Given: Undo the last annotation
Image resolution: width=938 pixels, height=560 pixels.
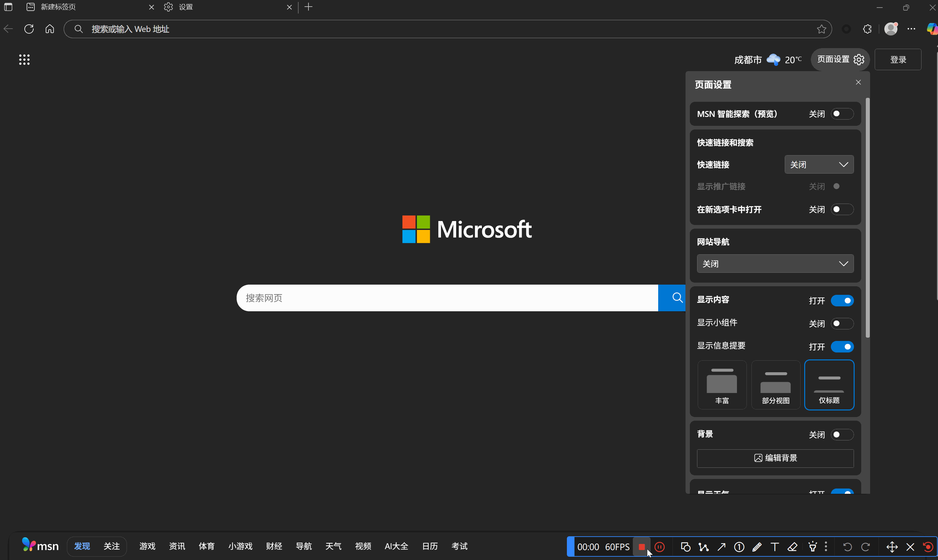Looking at the screenshot, I should 847,547.
